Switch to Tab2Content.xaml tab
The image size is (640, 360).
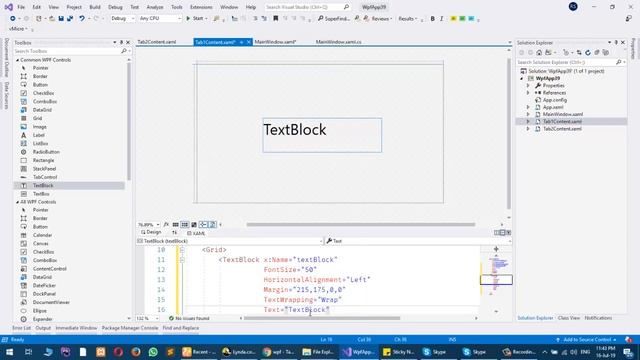pos(157,42)
